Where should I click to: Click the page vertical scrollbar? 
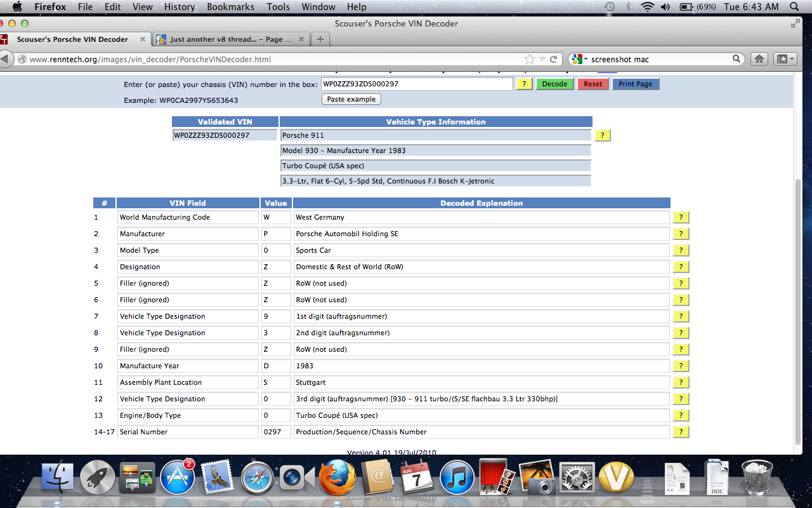(797, 311)
